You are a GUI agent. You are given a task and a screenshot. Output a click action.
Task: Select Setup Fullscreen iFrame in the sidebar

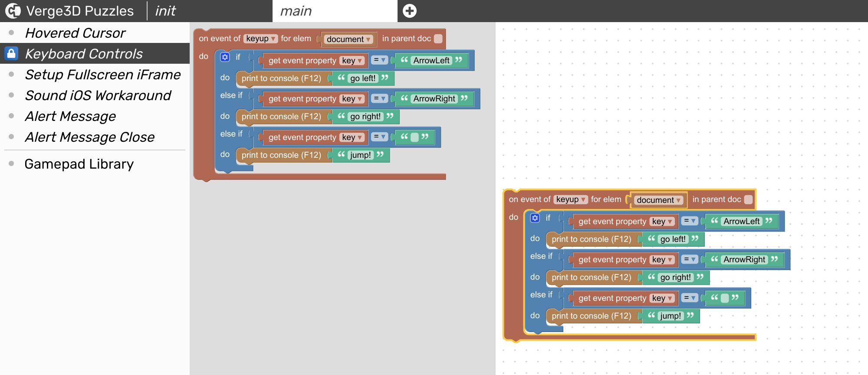click(102, 75)
